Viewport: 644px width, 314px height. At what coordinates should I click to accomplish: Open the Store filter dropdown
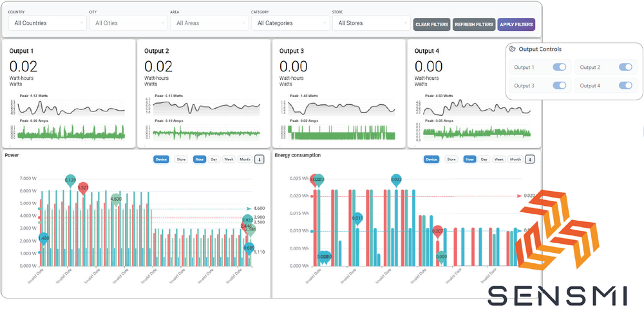click(370, 23)
